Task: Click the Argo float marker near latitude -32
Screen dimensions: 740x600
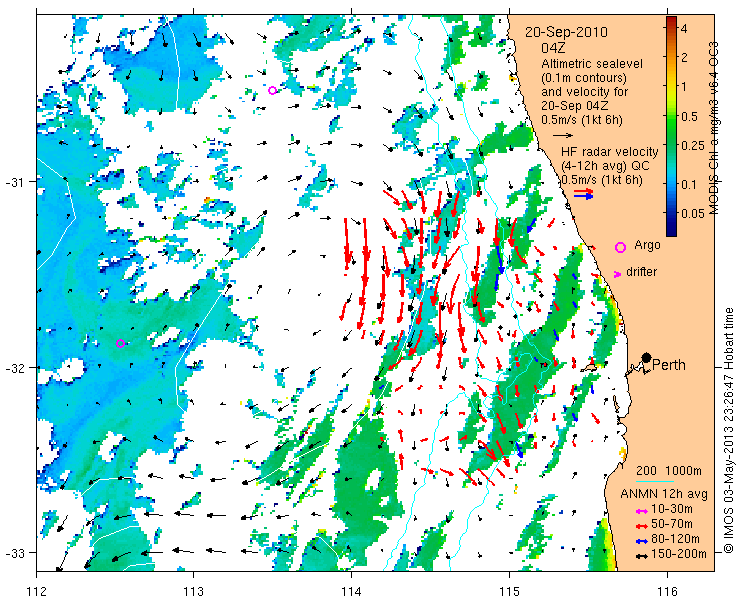Action: tap(120, 343)
